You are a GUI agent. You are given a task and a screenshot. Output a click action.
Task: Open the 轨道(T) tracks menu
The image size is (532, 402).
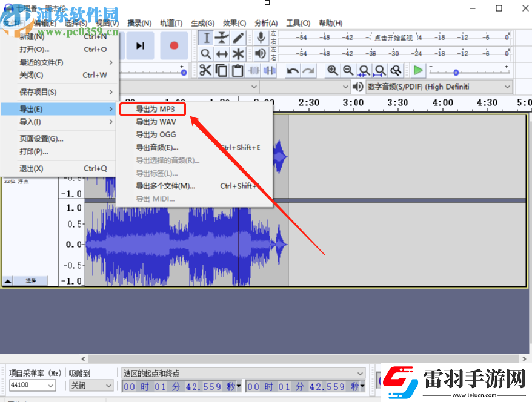[171, 23]
